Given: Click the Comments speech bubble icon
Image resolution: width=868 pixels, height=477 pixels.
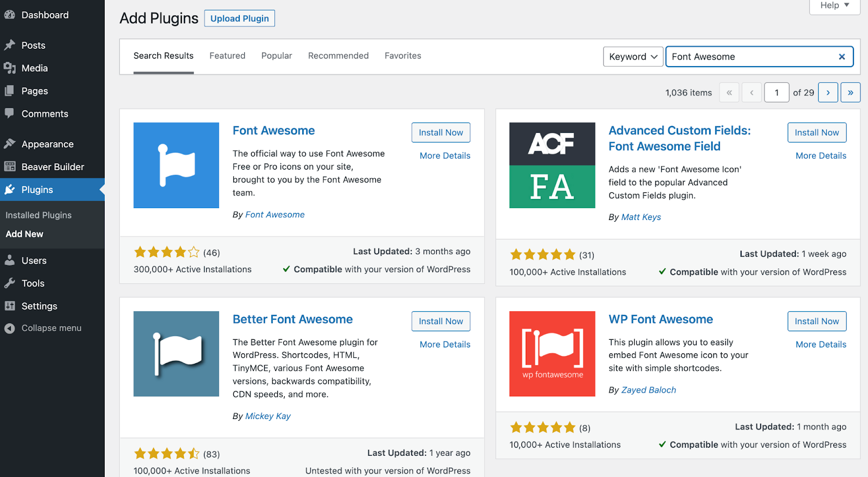Looking at the screenshot, I should (9, 113).
